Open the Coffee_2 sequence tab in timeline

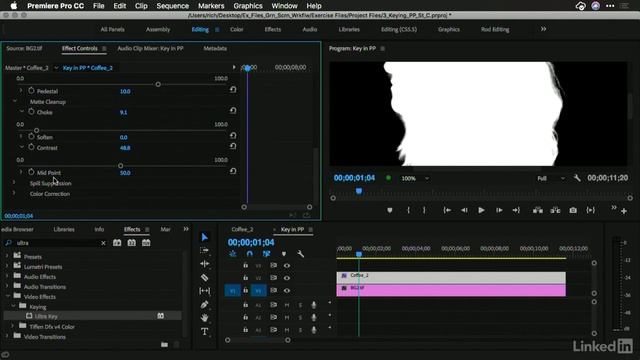point(242,229)
